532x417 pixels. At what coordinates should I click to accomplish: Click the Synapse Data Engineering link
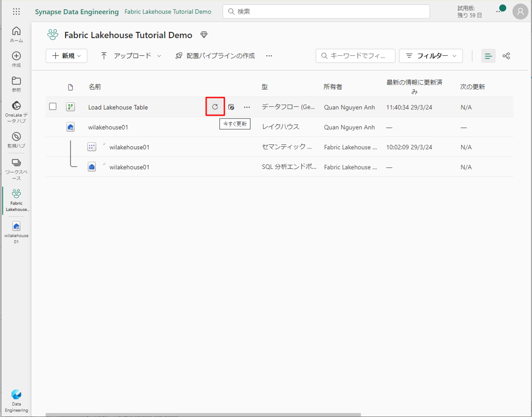[77, 12]
